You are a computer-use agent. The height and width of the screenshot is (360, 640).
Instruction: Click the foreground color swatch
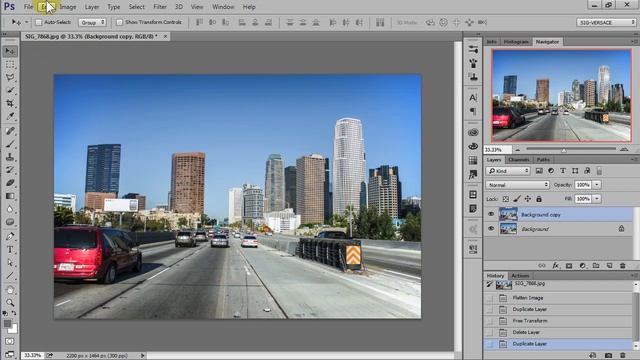pyautogui.click(x=7, y=324)
